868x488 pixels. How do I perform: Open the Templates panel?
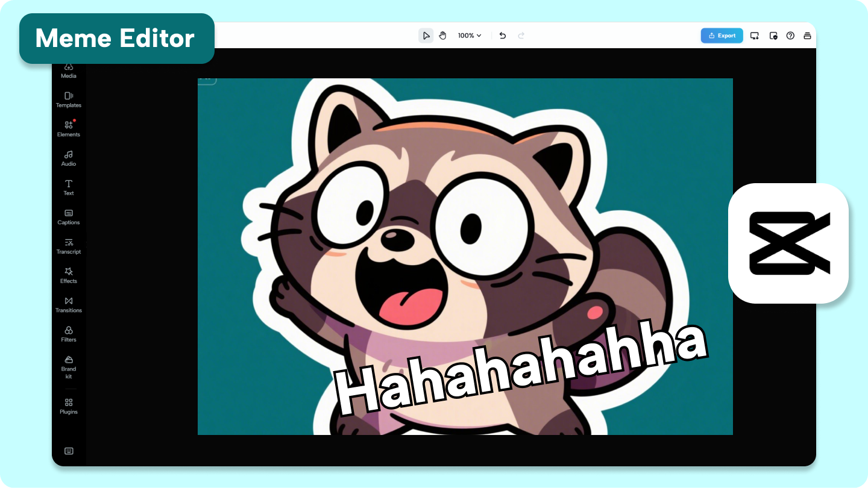coord(69,100)
